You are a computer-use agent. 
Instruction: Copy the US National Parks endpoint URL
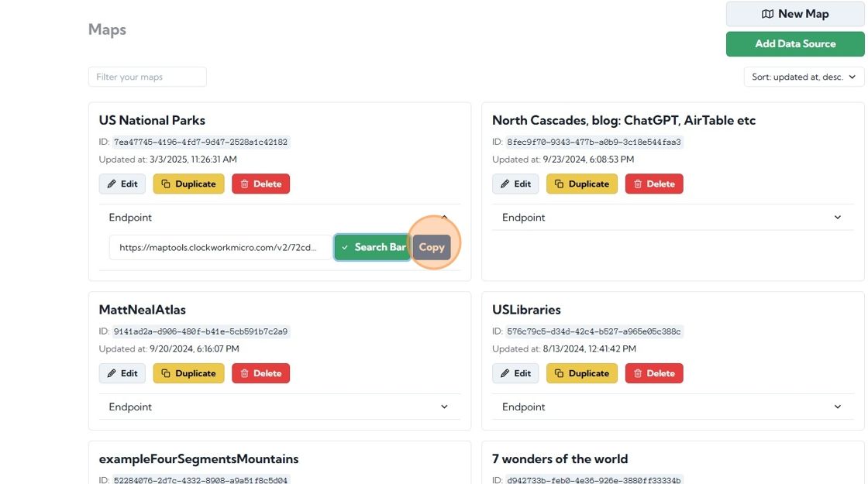(x=432, y=247)
